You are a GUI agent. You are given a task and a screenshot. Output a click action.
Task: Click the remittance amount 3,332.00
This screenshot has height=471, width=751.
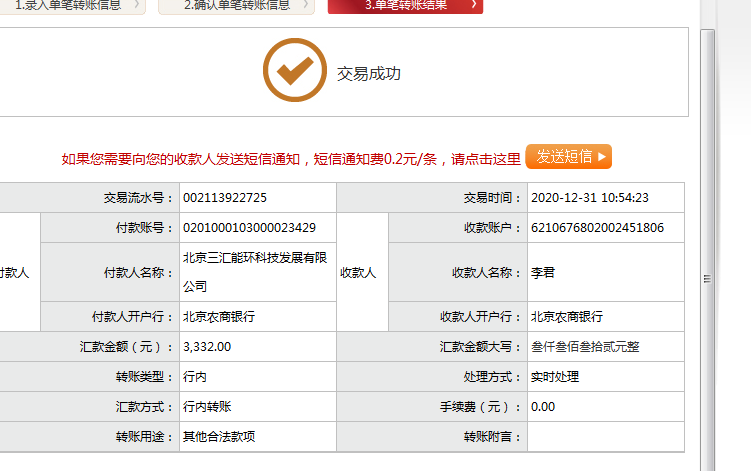pyautogui.click(x=207, y=347)
